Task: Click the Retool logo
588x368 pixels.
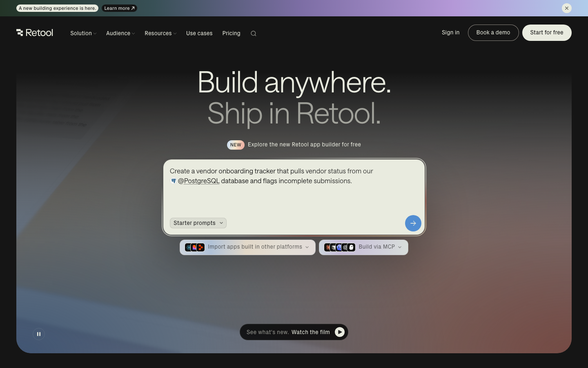Action: click(35, 33)
